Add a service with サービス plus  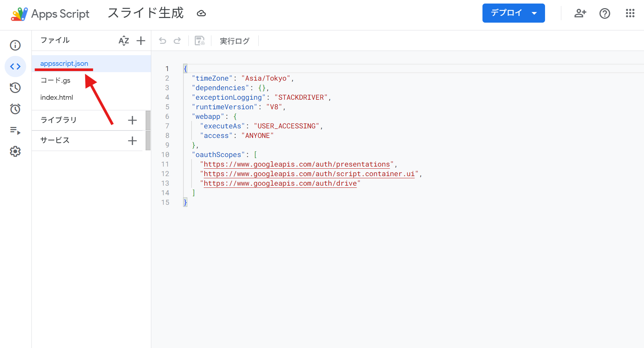point(132,141)
